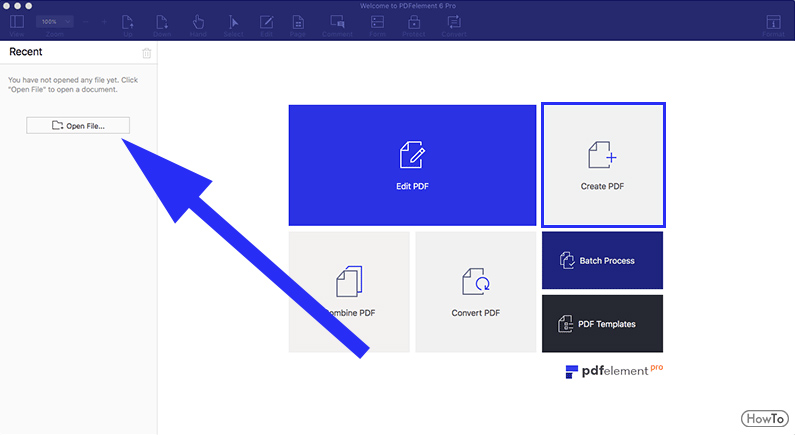Click the zoom out minus button
The image size is (795, 435).
85,22
